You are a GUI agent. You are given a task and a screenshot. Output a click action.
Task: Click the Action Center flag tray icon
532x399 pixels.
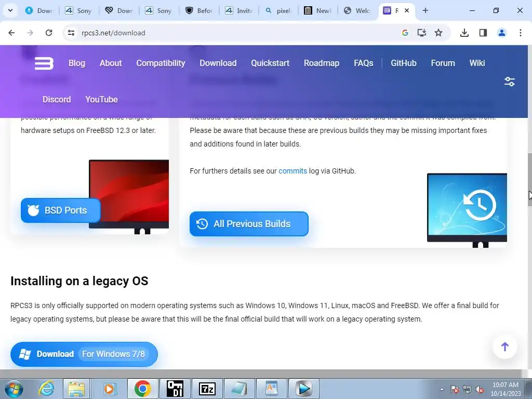[x=454, y=390]
